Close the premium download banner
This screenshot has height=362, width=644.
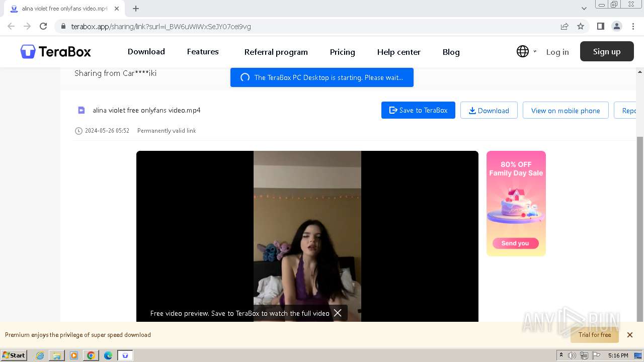(629, 335)
